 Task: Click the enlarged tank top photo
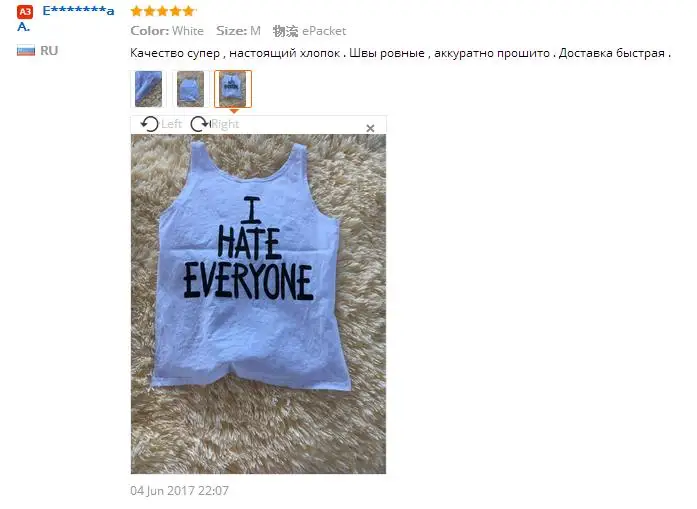pyautogui.click(x=258, y=304)
